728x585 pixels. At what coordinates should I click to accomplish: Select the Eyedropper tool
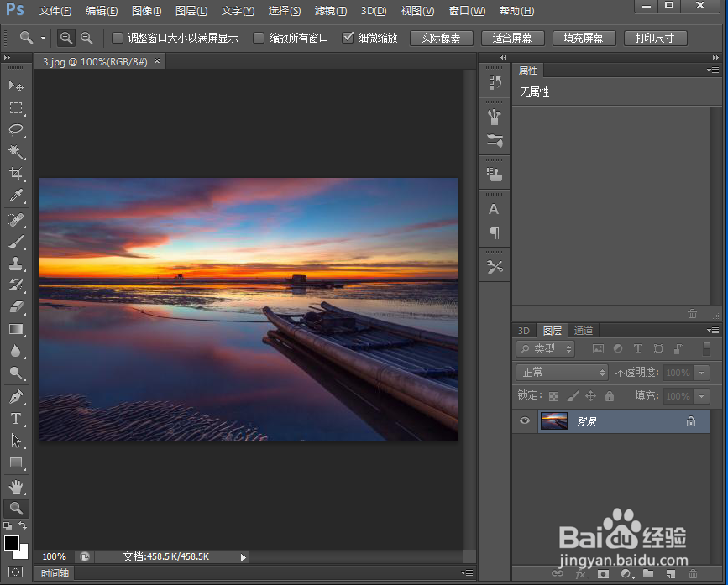click(x=16, y=196)
